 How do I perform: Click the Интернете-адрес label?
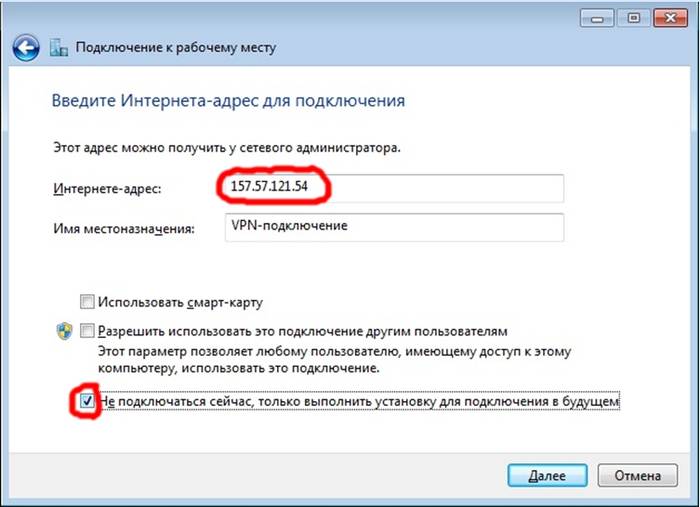107,189
